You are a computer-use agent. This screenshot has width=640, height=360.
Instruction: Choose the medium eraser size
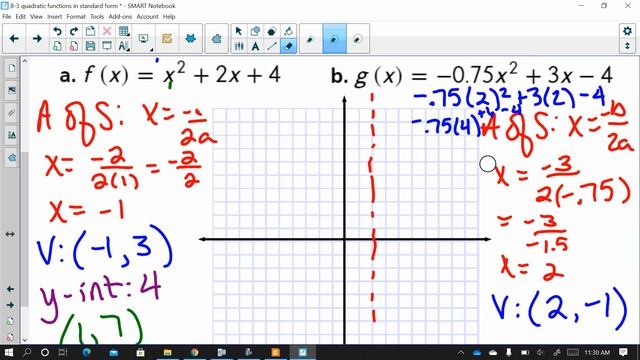tap(334, 39)
